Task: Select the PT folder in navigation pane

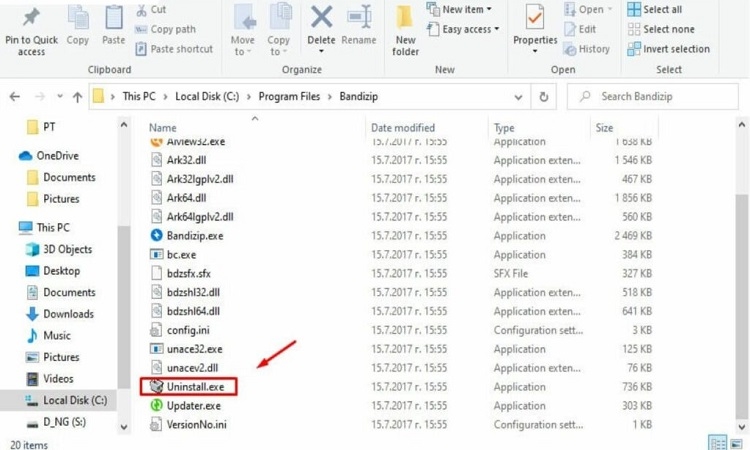Action: point(41,127)
